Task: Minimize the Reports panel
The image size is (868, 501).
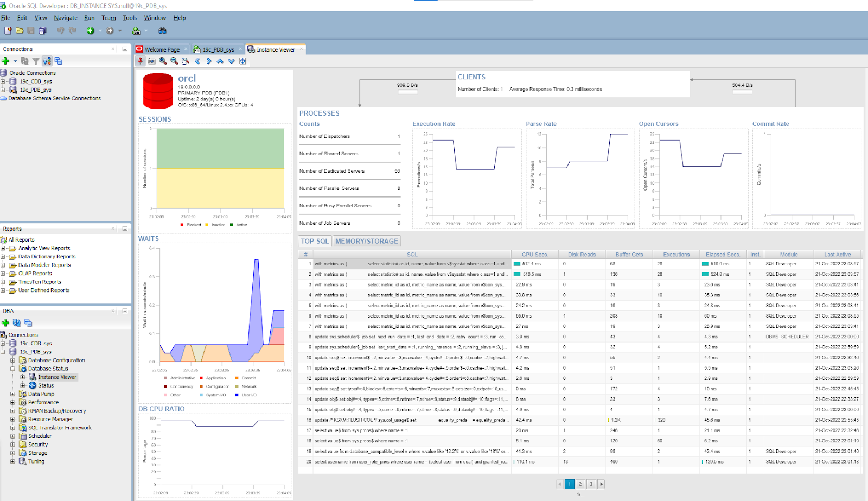Action: (125, 229)
